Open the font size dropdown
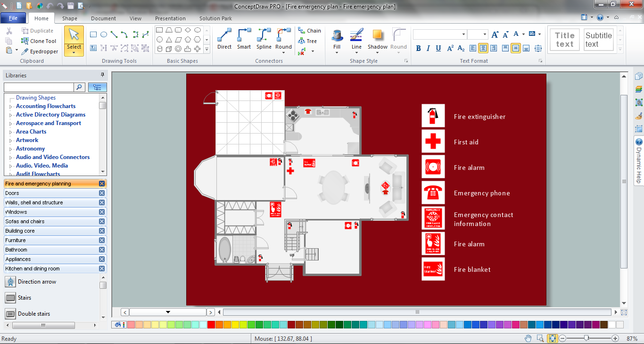Screen dimensions: 644x344 (484, 34)
